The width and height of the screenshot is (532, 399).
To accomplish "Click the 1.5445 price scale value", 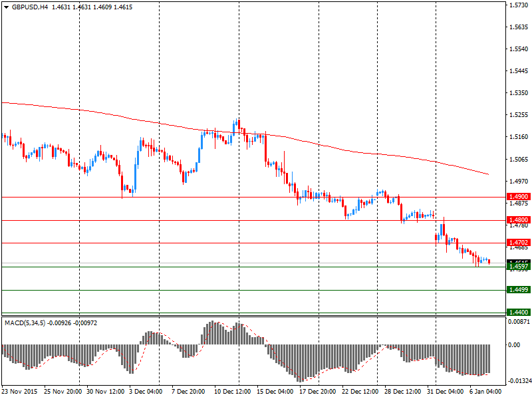I will [x=519, y=71].
